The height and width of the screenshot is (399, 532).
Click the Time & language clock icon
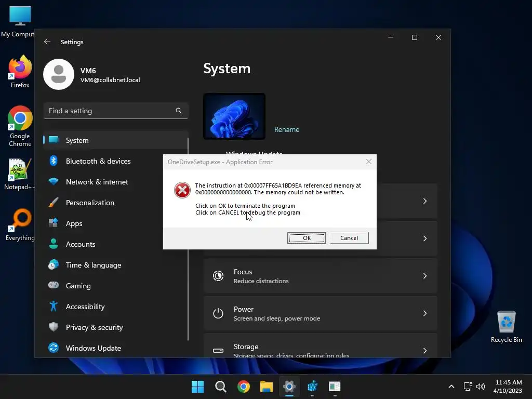click(54, 264)
